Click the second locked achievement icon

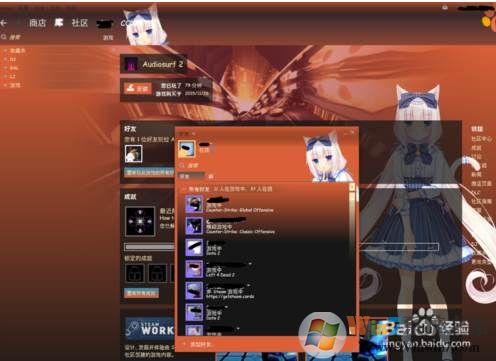157,273
